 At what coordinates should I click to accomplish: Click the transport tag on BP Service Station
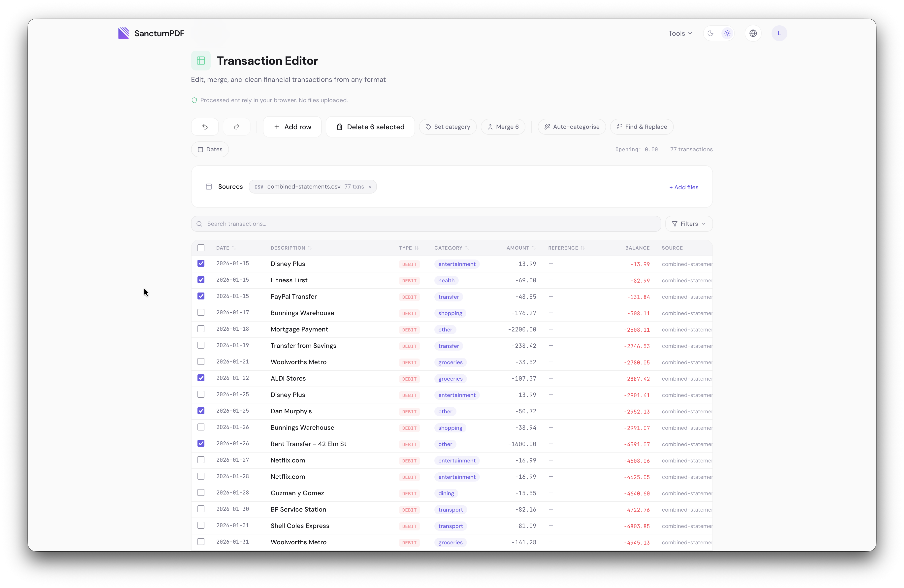(451, 510)
